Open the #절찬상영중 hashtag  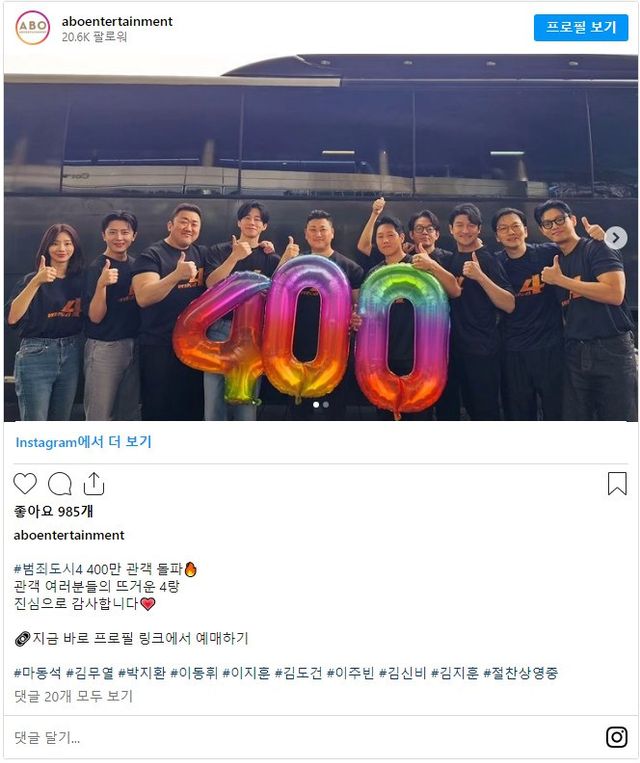tap(520, 673)
